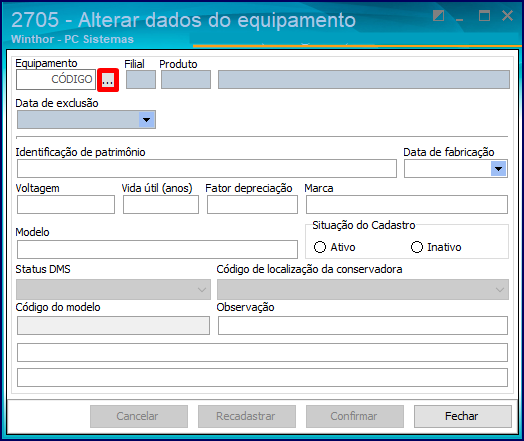524x441 pixels.
Task: Click the Marca input field
Action: click(407, 204)
